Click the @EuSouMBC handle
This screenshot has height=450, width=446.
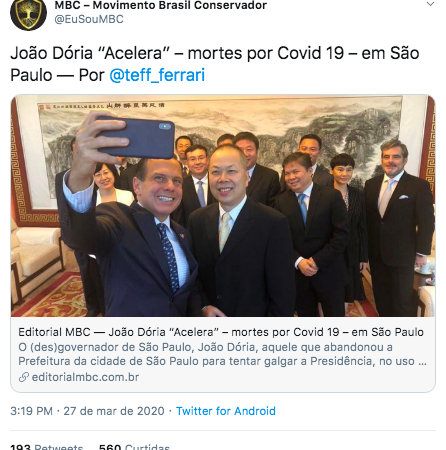click(x=89, y=19)
